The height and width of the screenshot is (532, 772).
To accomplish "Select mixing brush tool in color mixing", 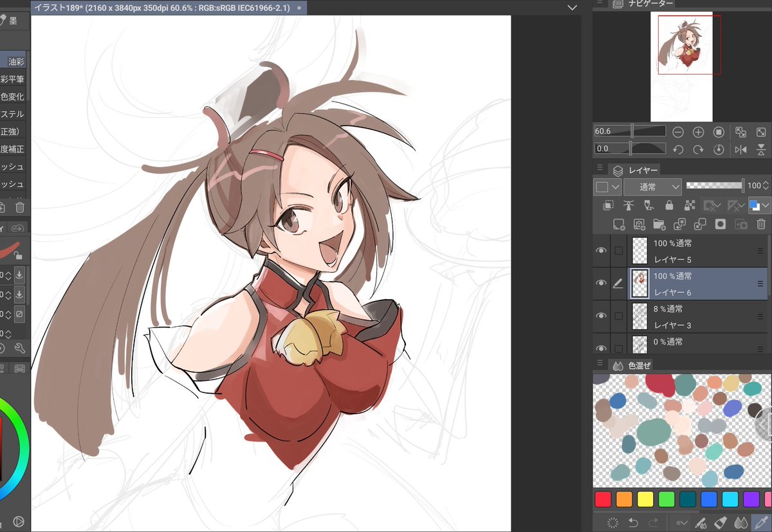I will click(x=701, y=522).
